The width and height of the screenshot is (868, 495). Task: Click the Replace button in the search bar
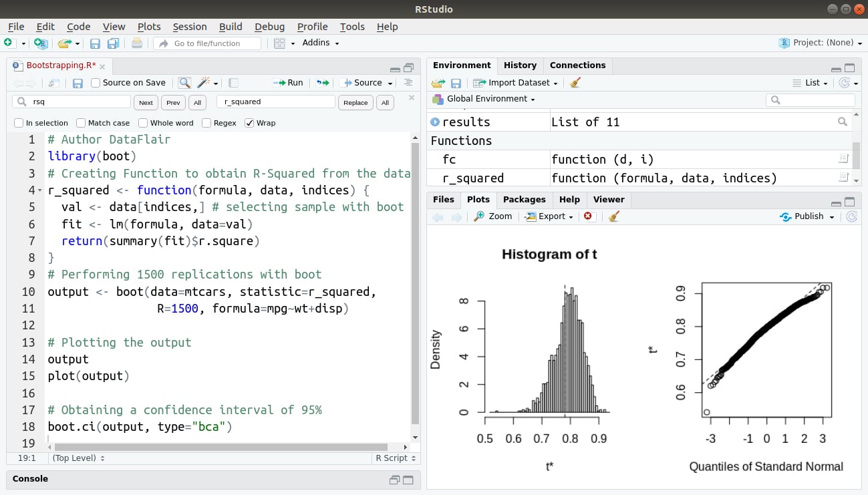pyautogui.click(x=355, y=103)
